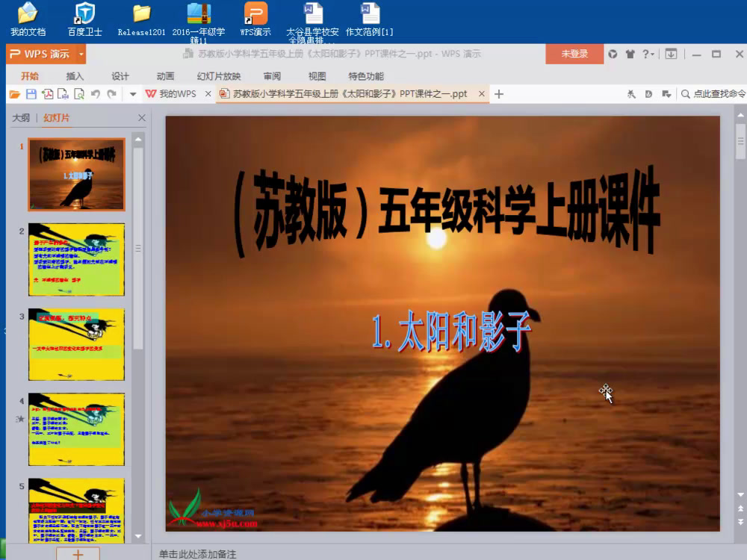The width and height of the screenshot is (747, 560).
Task: Switch to the 幻灯片放映 ribbon tab
Action: click(219, 76)
